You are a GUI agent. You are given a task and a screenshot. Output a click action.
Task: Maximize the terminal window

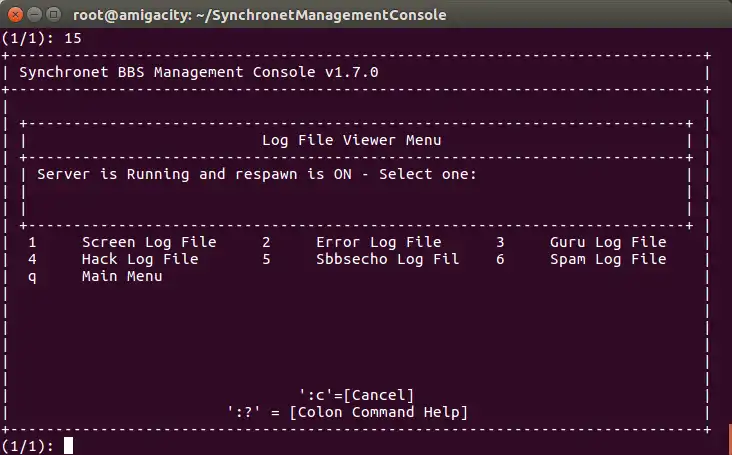coord(53,15)
